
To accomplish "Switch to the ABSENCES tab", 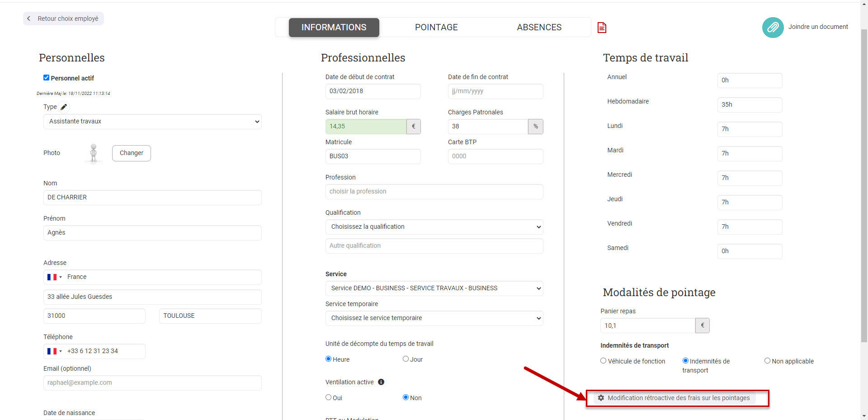I will pos(539,28).
